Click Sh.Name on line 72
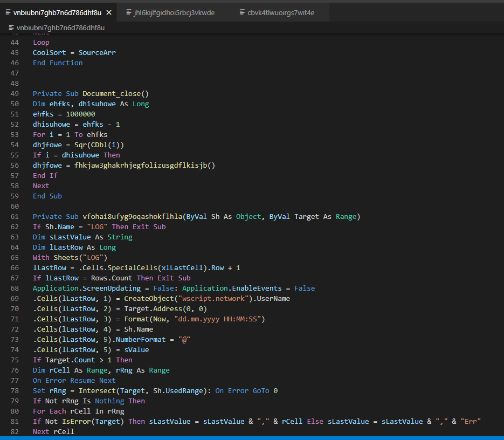 pyautogui.click(x=139, y=329)
